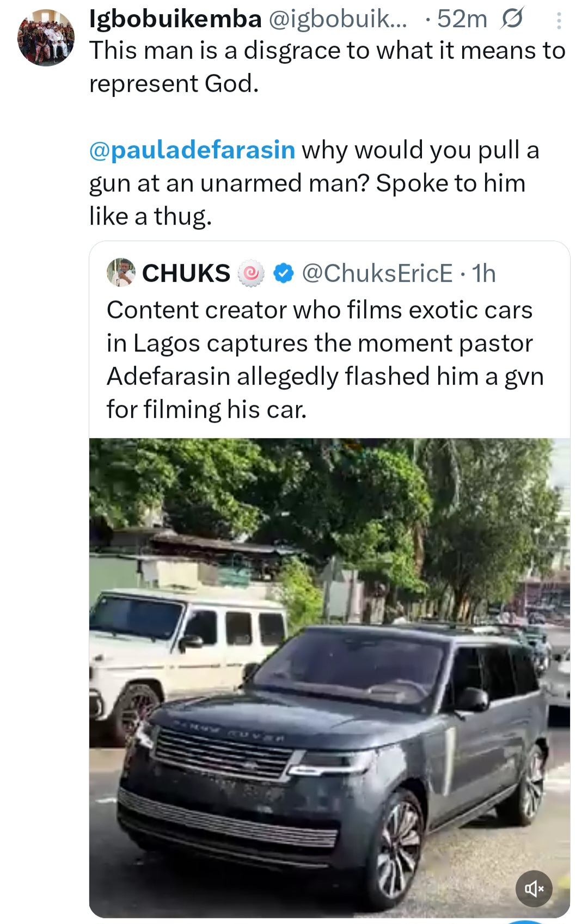This screenshot has height=924, width=588.
Task: Click the slashed-circle Grok icon
Action: pos(512,20)
